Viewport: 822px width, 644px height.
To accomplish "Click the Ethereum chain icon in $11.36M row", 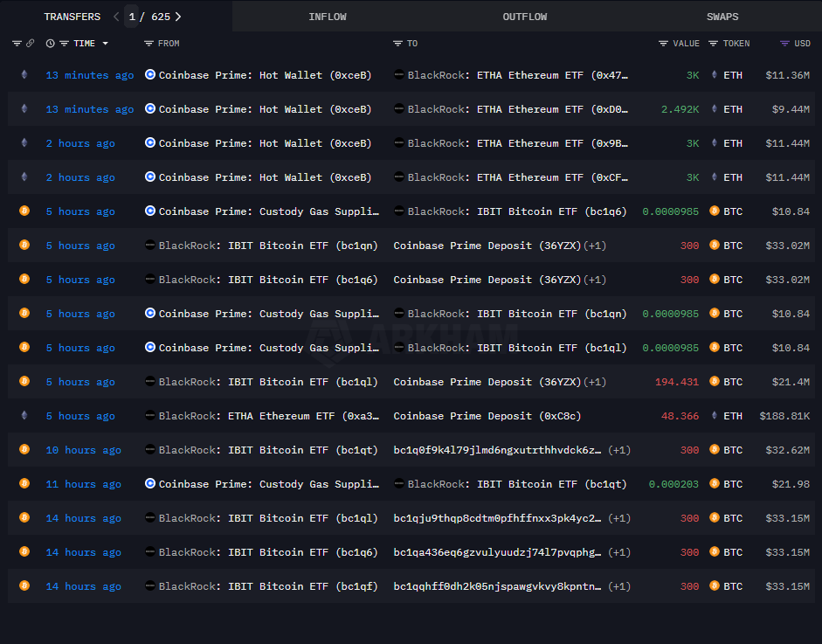I will [x=24, y=74].
